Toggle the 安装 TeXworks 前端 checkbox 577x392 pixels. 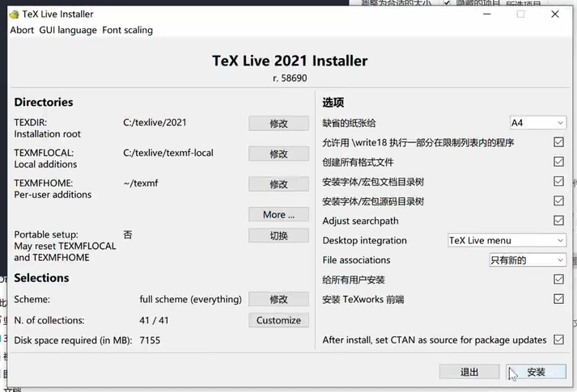558,299
